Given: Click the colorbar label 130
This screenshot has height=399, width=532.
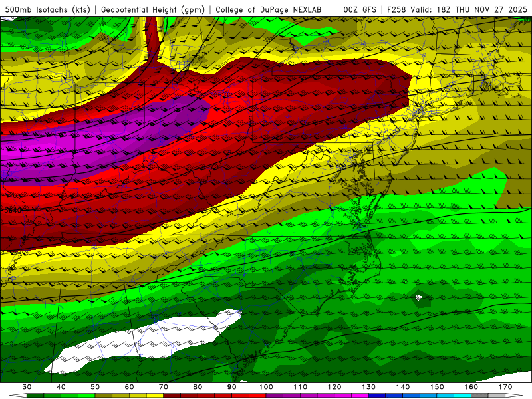Looking at the screenshot, I should coord(369,387).
